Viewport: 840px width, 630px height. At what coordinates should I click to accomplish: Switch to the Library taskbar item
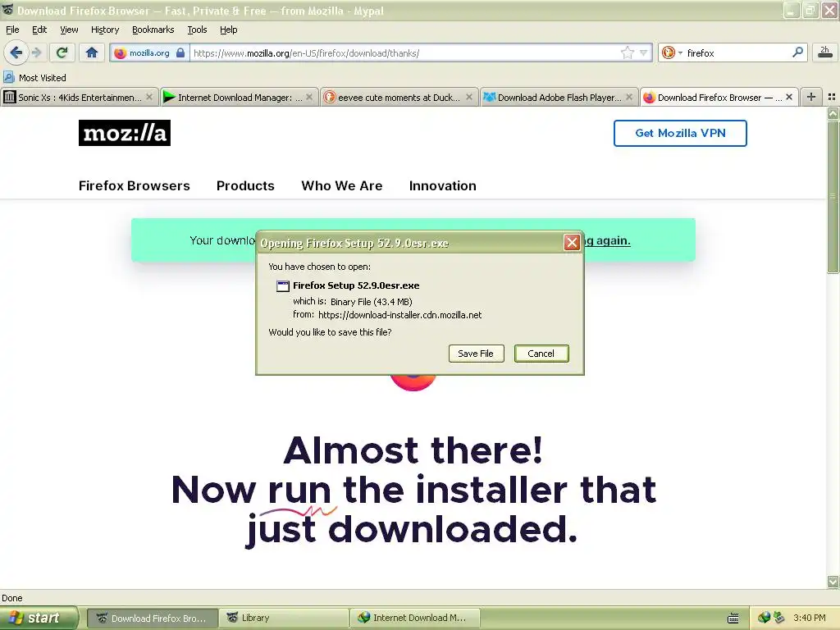283,619
